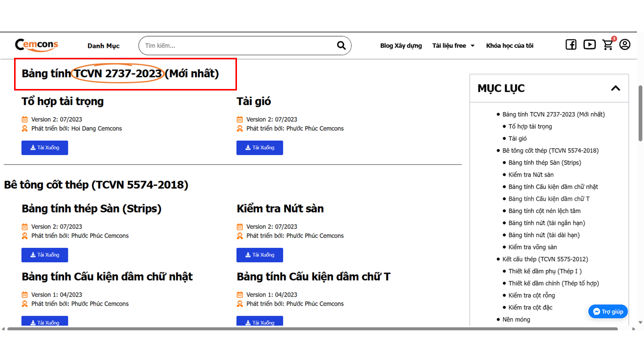Collapse the MỤC LỤC panel
Viewport: 644px width, 362px height.
615,88
